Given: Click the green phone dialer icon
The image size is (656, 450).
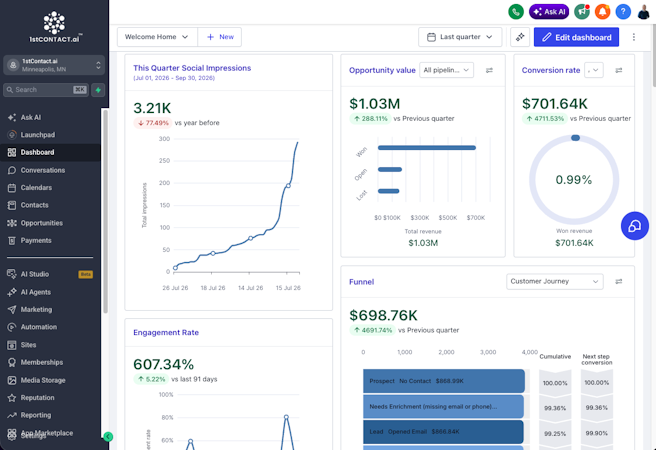Looking at the screenshot, I should coord(516,12).
